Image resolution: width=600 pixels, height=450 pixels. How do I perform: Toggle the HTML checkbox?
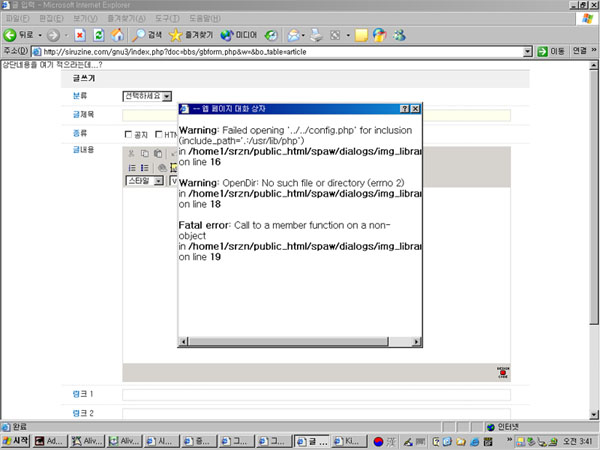point(158,134)
